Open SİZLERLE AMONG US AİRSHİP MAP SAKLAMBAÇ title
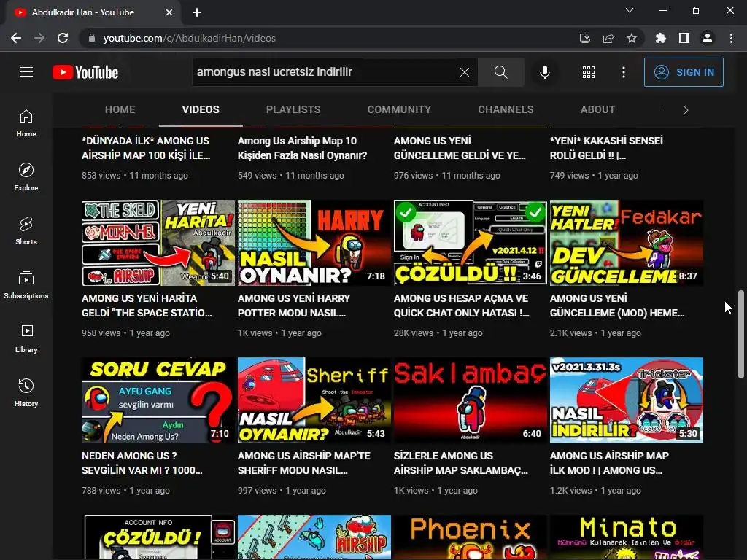Image resolution: width=747 pixels, height=560 pixels. coord(461,463)
